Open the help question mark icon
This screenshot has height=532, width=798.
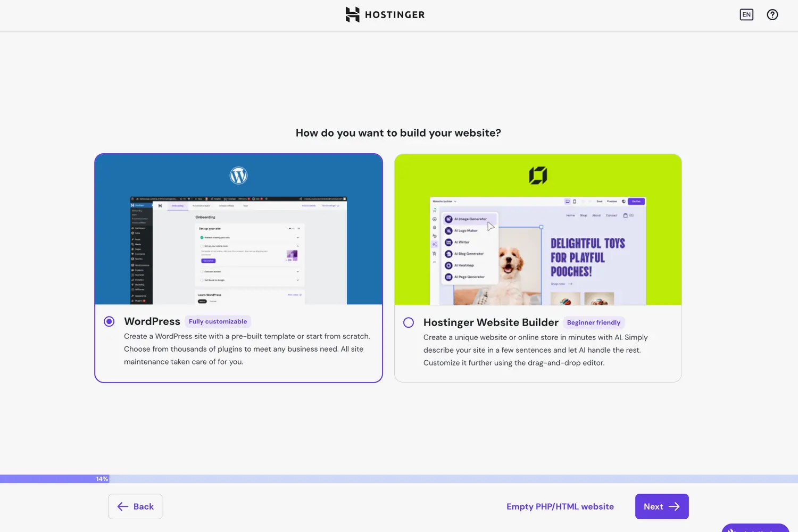click(x=772, y=14)
